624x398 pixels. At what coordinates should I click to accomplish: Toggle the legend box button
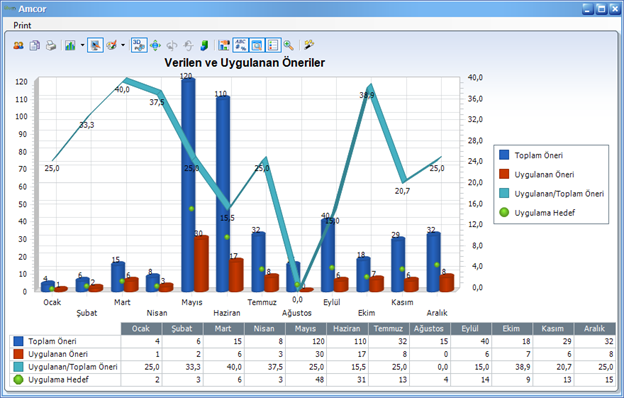pyautogui.click(x=273, y=45)
